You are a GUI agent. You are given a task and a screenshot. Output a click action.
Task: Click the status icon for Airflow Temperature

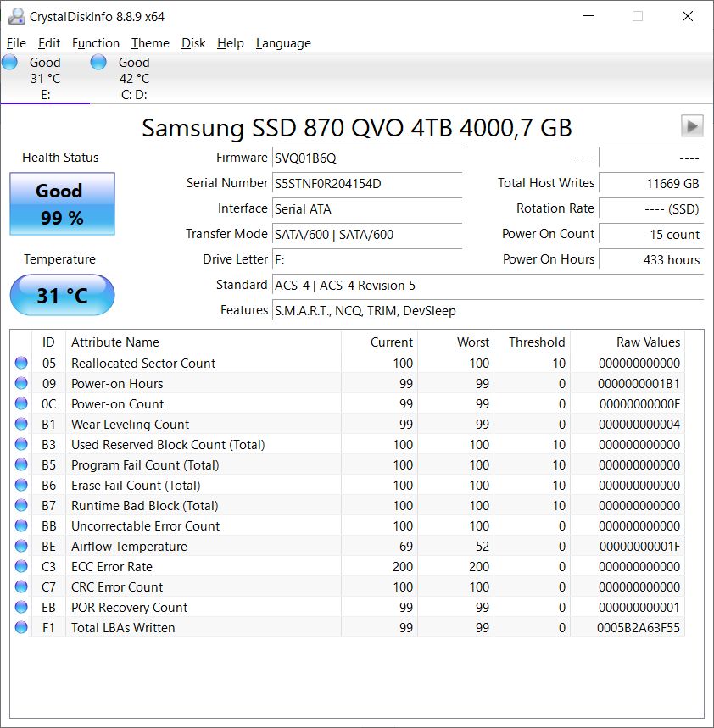[x=21, y=546]
